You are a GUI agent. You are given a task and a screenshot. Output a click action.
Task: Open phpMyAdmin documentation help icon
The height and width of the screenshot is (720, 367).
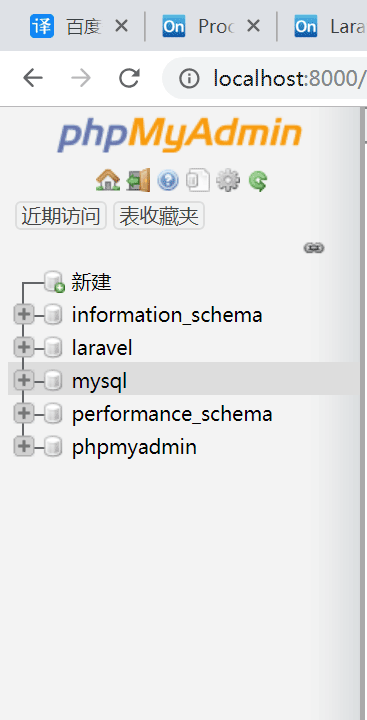point(168,180)
